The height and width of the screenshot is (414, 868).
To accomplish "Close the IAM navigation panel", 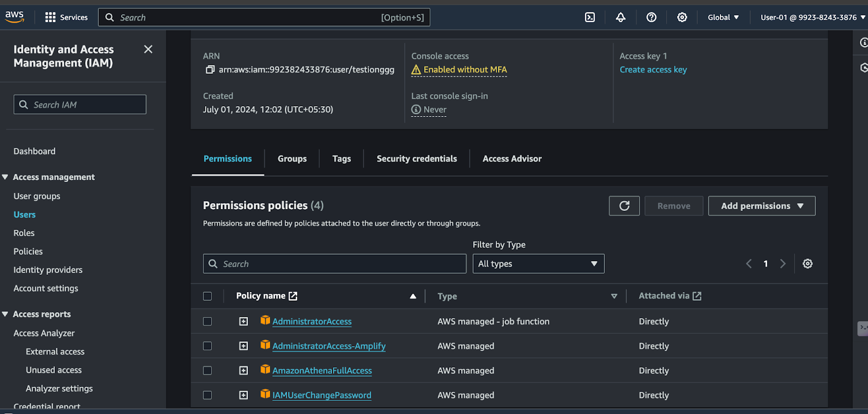I will point(148,49).
